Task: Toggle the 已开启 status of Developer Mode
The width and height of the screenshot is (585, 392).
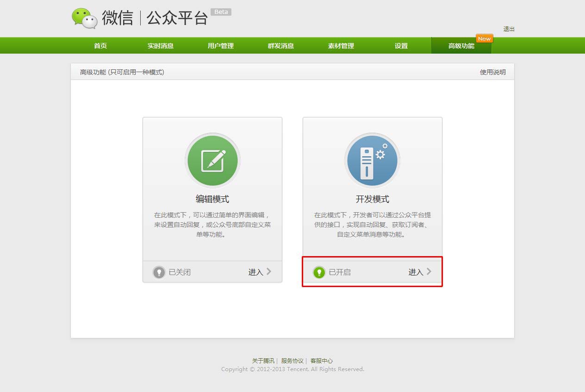Action: (339, 272)
